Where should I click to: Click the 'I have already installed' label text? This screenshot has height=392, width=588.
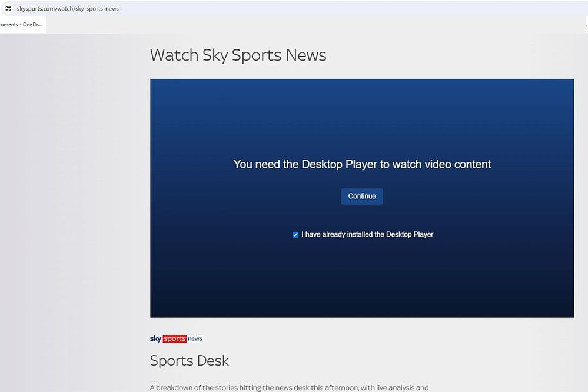pos(367,234)
